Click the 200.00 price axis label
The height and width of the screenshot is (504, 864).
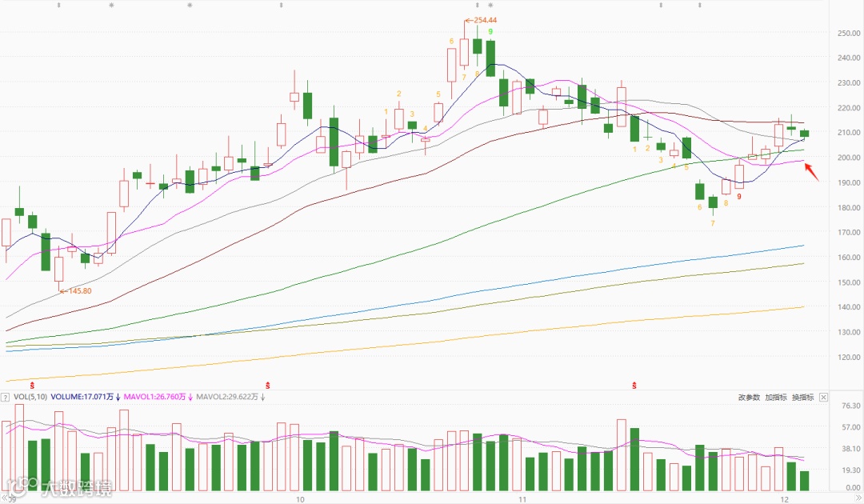(849, 158)
